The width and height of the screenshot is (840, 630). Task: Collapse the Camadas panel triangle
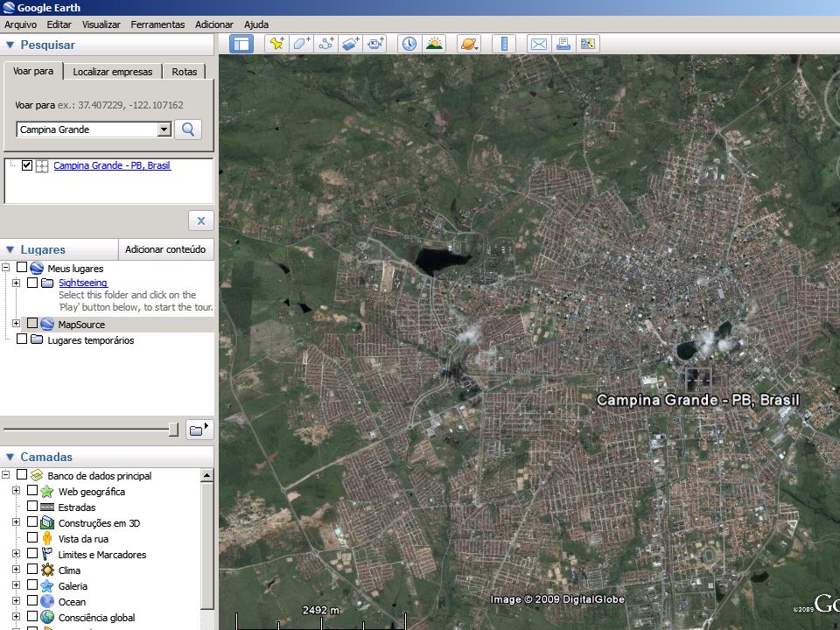(10, 457)
